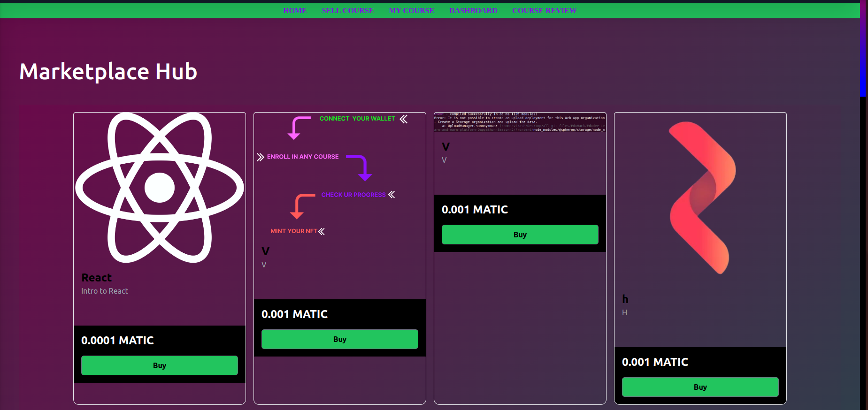The width and height of the screenshot is (868, 410).
Task: Click the red chevron logo thumbnail
Action: click(700, 198)
